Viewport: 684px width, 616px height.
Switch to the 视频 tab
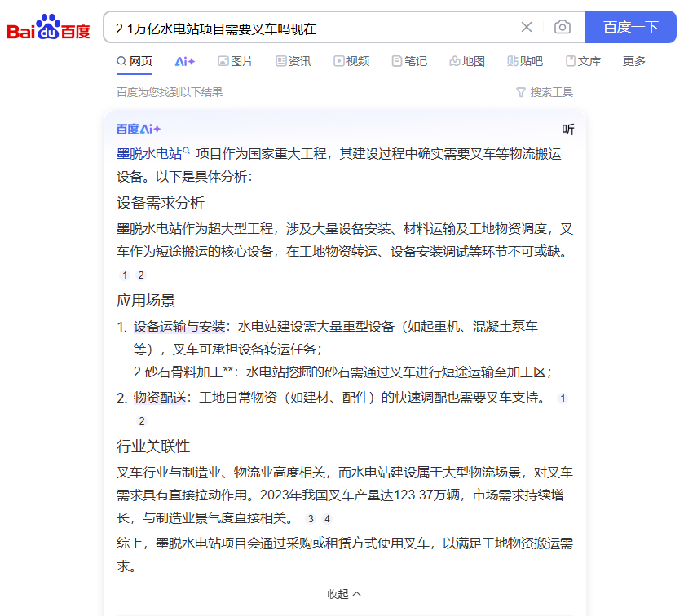point(351,61)
